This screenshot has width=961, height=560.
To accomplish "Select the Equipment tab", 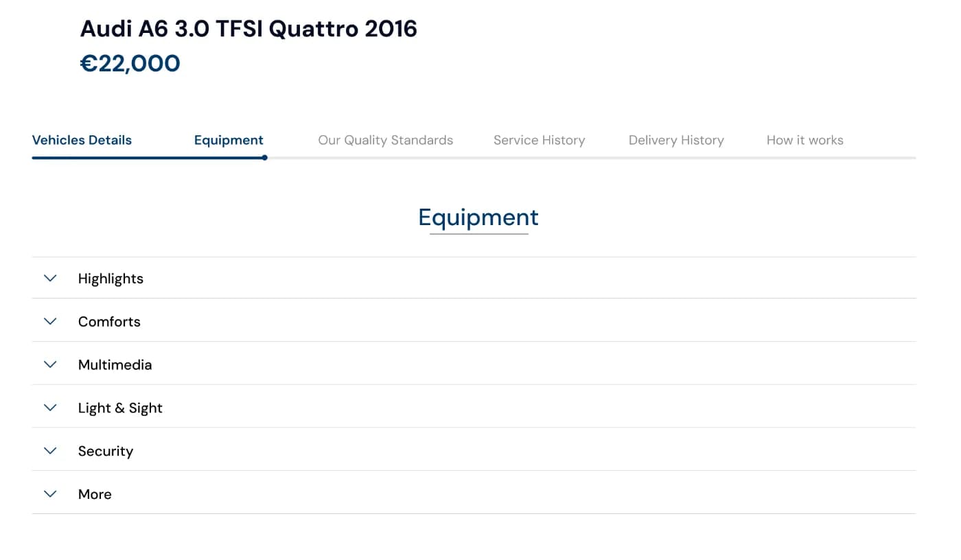I will (x=229, y=140).
